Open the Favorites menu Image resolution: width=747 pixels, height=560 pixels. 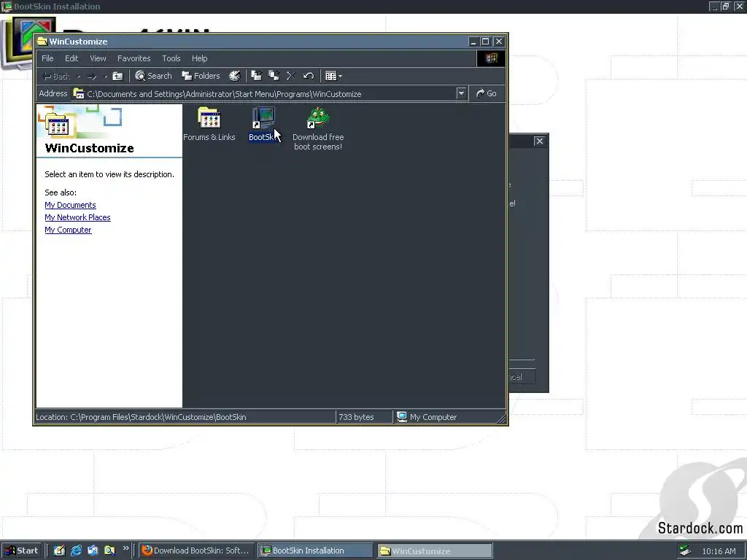click(x=134, y=58)
